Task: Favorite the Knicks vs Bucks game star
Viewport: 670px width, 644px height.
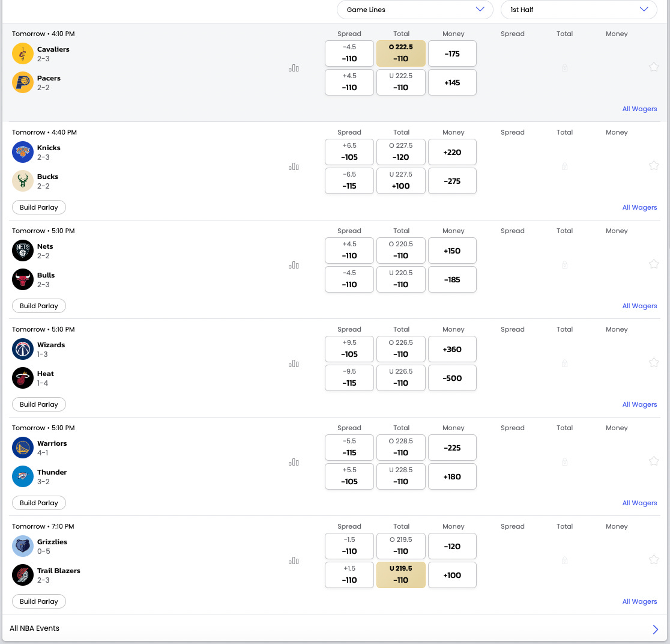Action: (653, 165)
